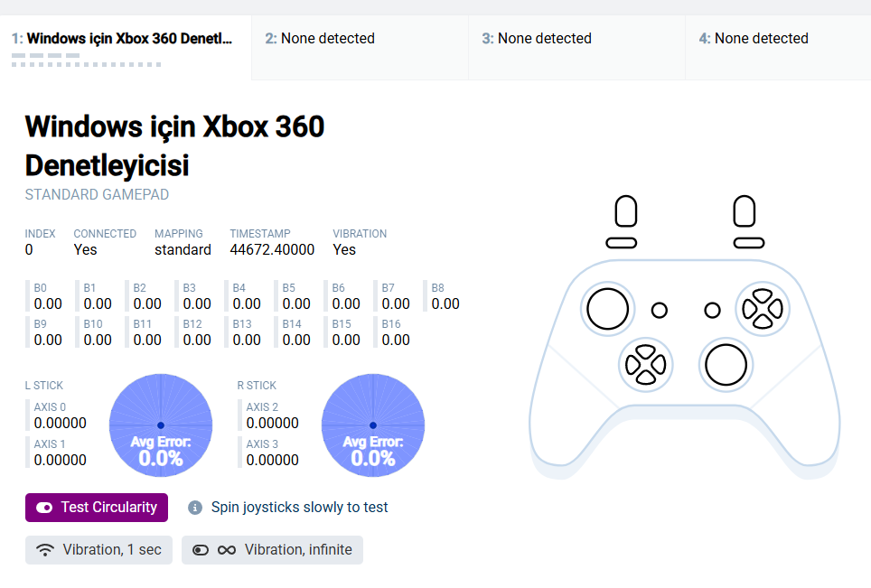Image resolution: width=871 pixels, height=588 pixels.
Task: Open gamepad tab 4 None detected
Action: click(x=778, y=48)
